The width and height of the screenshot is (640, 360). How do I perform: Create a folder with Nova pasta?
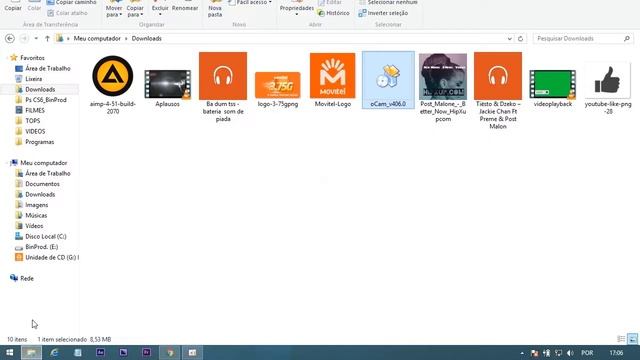[215, 9]
